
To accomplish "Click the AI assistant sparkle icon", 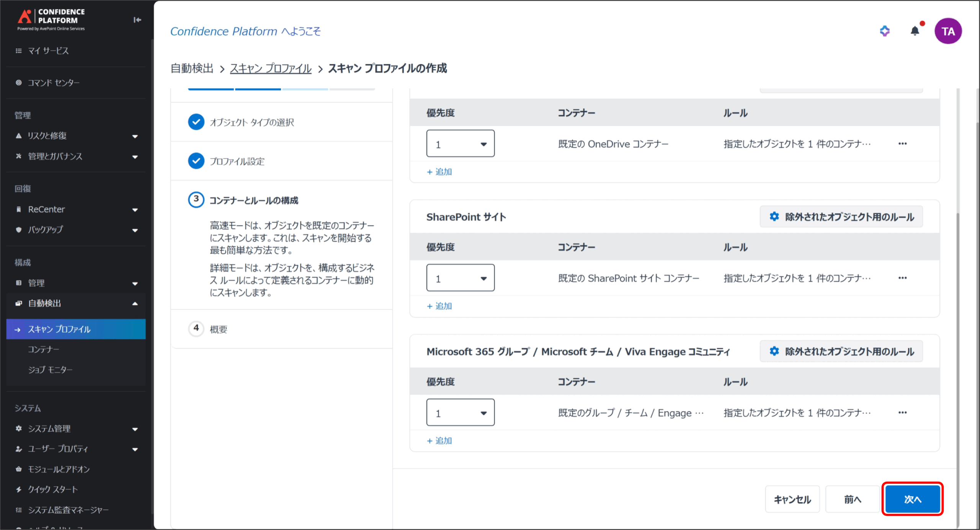I will (x=884, y=31).
